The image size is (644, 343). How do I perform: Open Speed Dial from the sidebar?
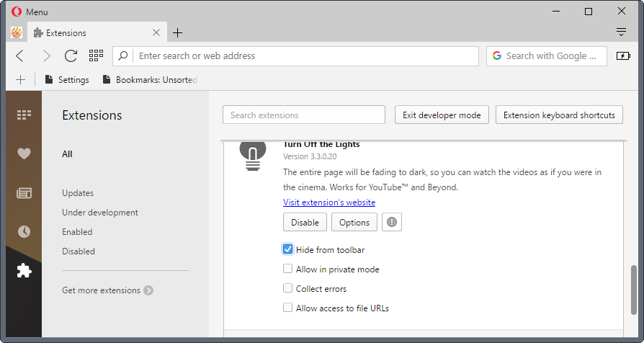point(24,115)
